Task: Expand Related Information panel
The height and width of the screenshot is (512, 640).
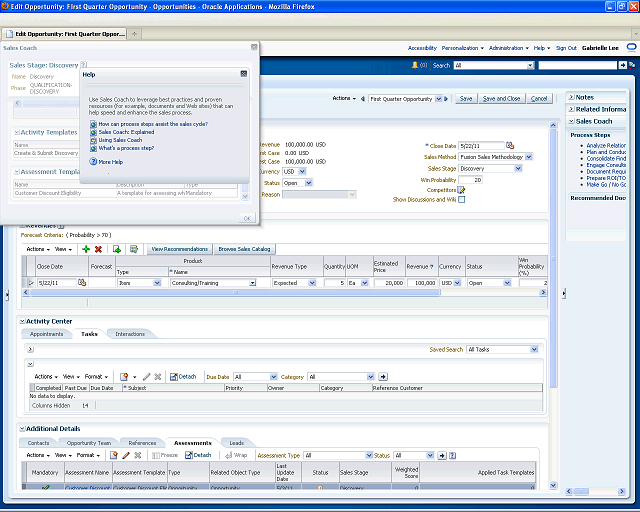Action: (572, 109)
